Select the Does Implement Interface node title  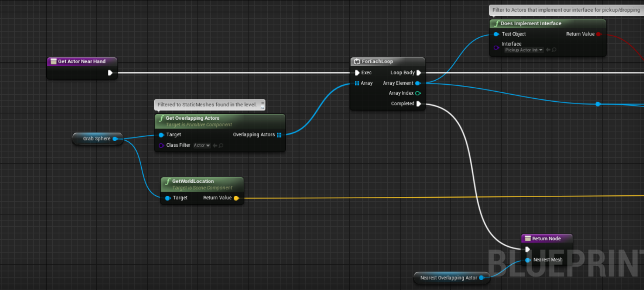tap(531, 23)
